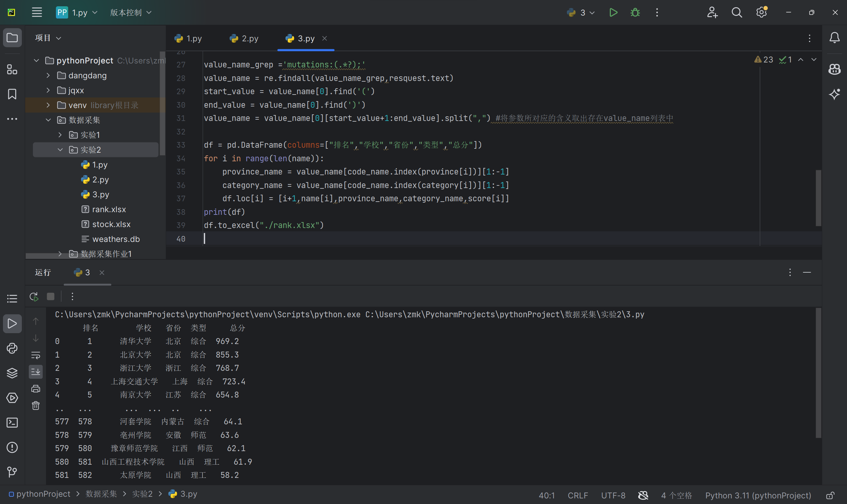Open rank.xlsx in project tree
The width and height of the screenshot is (847, 504).
click(x=109, y=209)
